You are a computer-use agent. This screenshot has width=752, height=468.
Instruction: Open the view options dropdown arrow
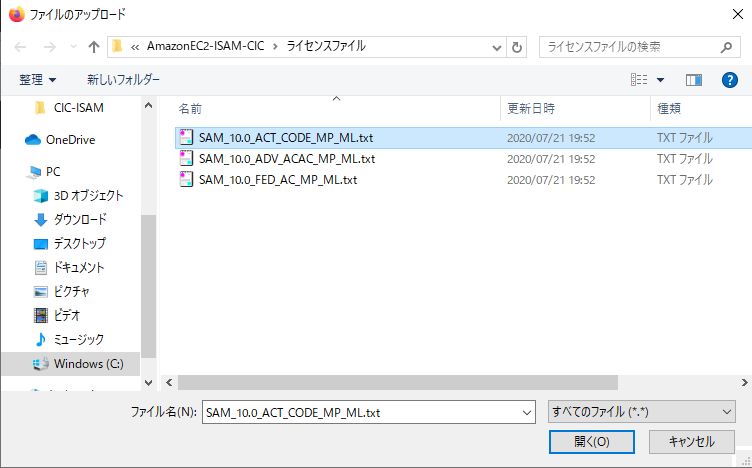pyautogui.click(x=660, y=80)
